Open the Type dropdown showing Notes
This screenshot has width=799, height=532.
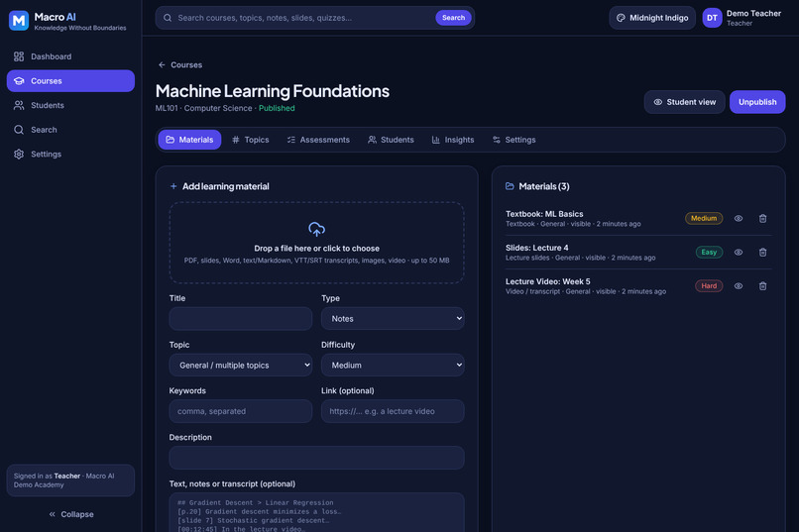(393, 319)
